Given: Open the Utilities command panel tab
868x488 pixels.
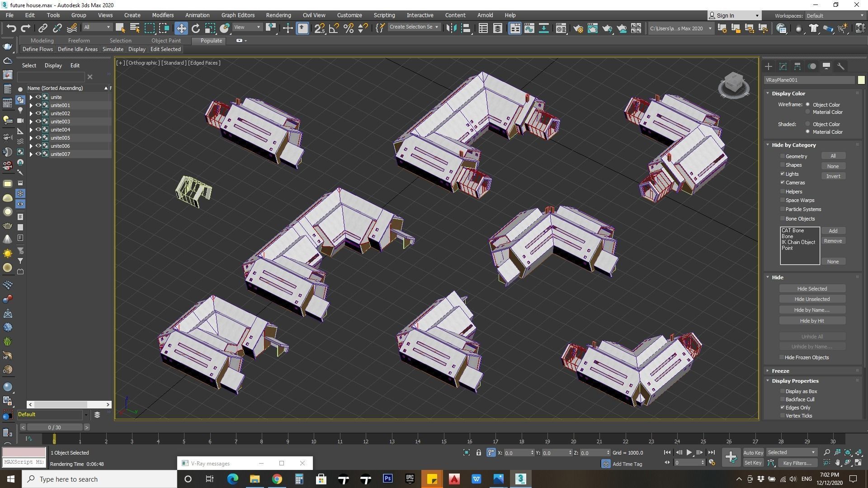Looking at the screenshot, I should pos(841,66).
